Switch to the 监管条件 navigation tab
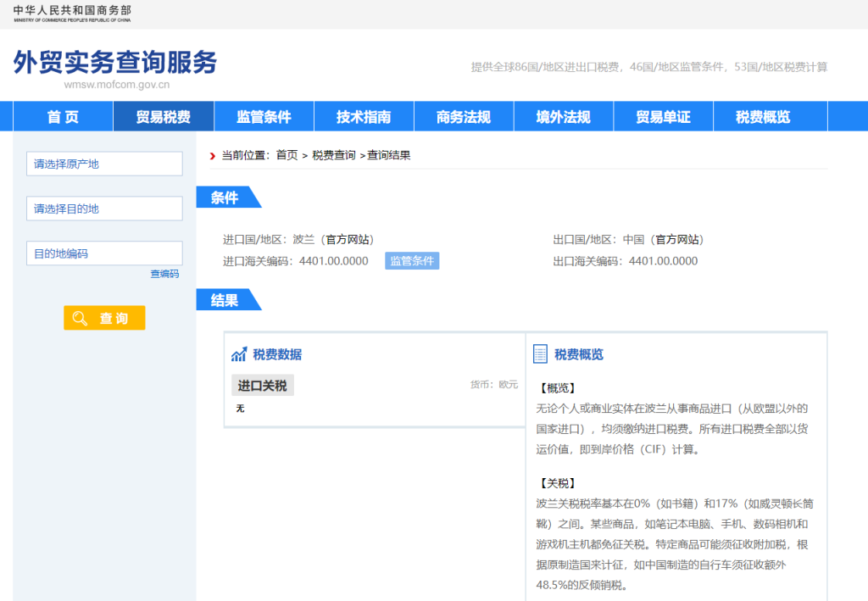 pyautogui.click(x=264, y=117)
